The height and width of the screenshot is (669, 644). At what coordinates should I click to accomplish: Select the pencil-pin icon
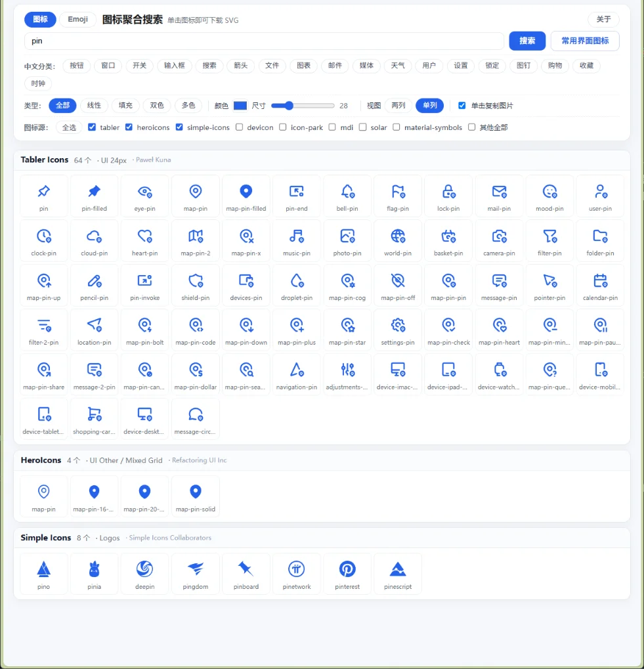pyautogui.click(x=95, y=285)
